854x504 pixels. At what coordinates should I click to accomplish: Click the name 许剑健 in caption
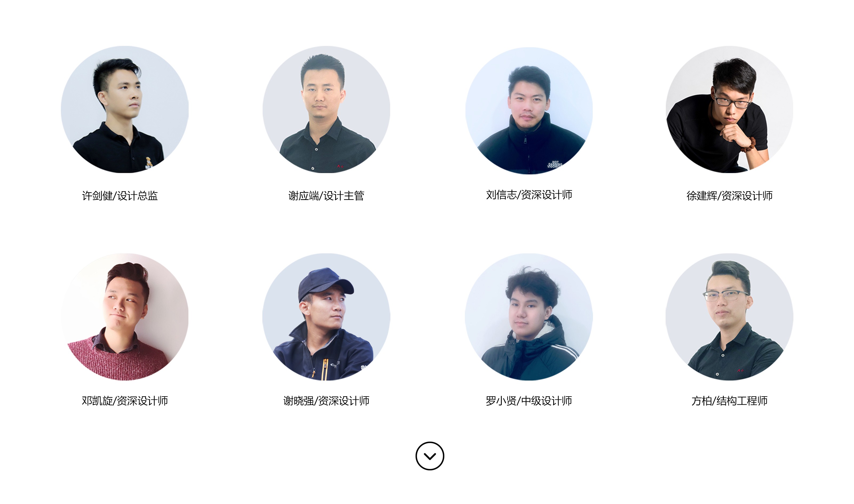[97, 196]
